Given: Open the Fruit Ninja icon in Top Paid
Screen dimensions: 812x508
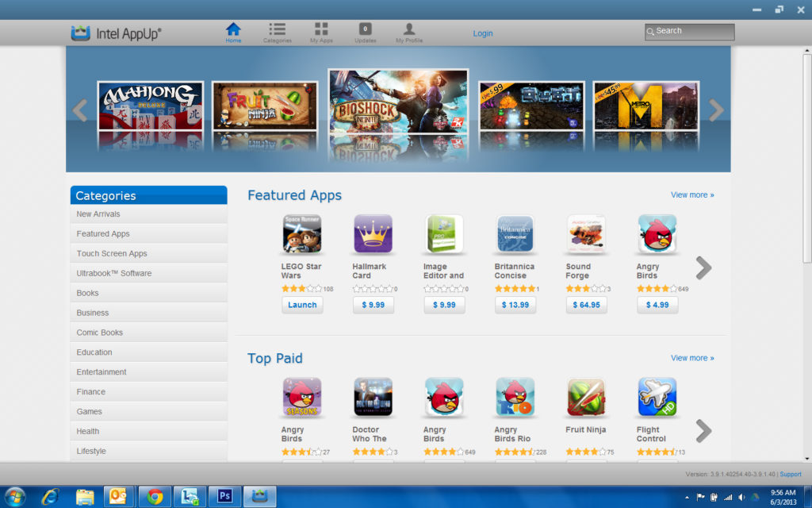Looking at the screenshot, I should point(586,398).
